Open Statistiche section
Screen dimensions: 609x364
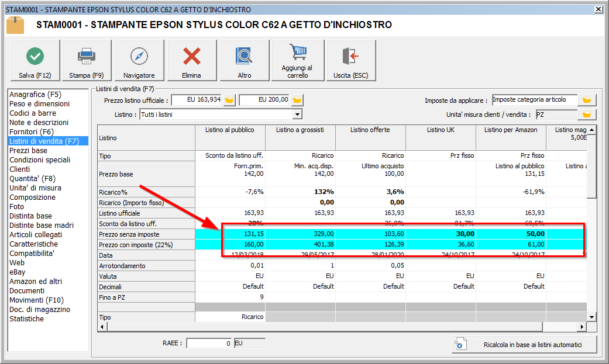pyautogui.click(x=26, y=318)
